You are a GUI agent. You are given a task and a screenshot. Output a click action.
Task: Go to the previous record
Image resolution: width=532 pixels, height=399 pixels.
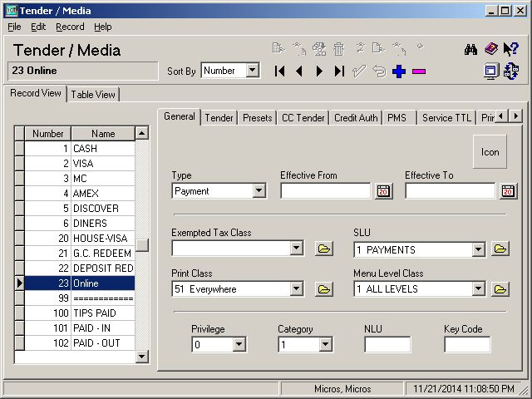[299, 71]
